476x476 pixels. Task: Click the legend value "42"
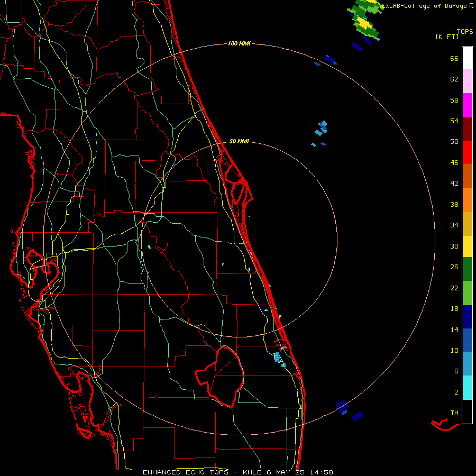[454, 184]
